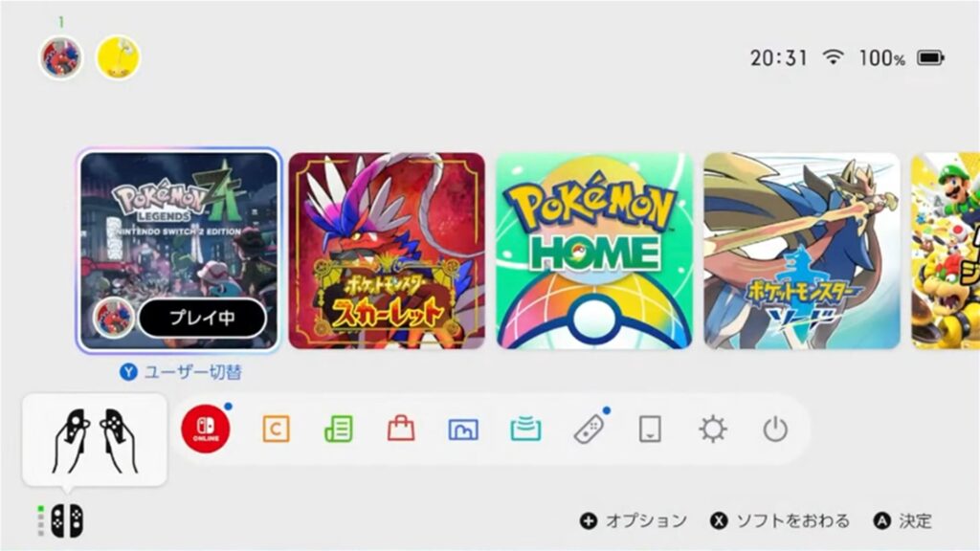
Task: Open the first user profile avatar
Action: click(x=60, y=57)
